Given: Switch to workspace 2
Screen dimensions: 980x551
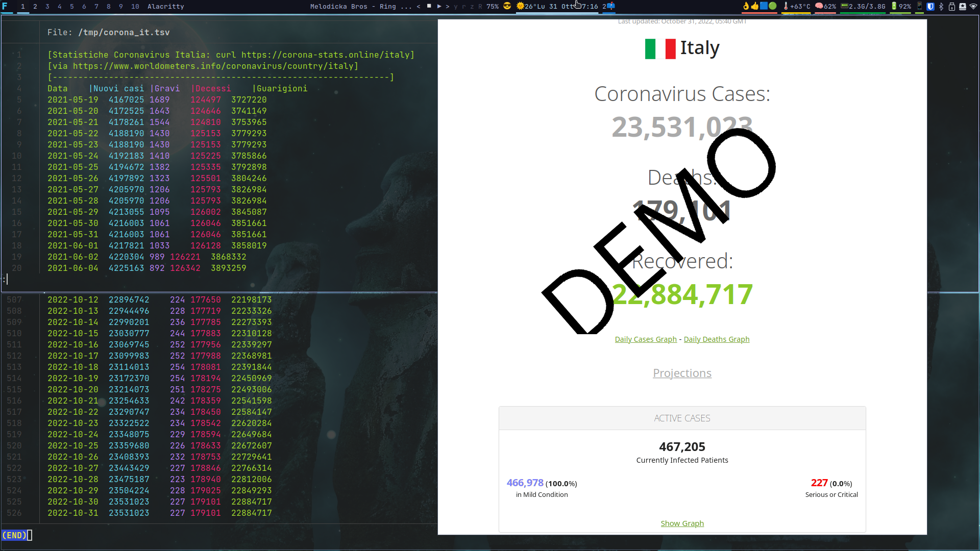Looking at the screenshot, I should tap(35, 7).
